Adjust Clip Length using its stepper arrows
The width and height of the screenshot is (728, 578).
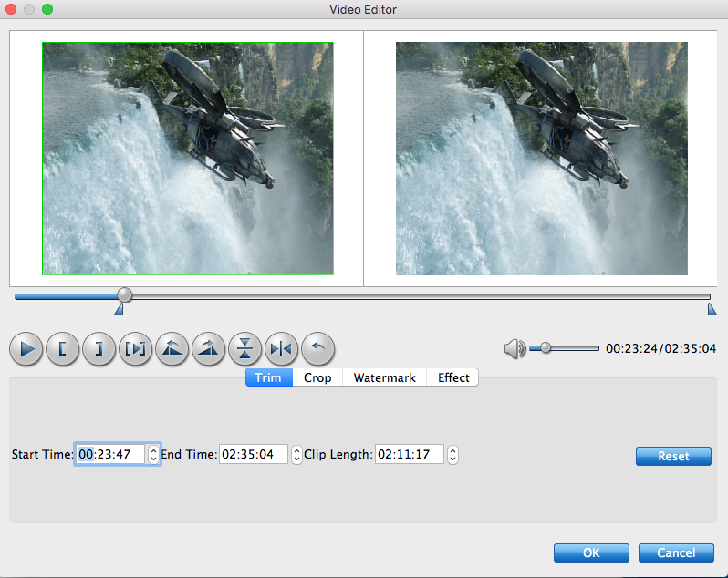(x=452, y=454)
